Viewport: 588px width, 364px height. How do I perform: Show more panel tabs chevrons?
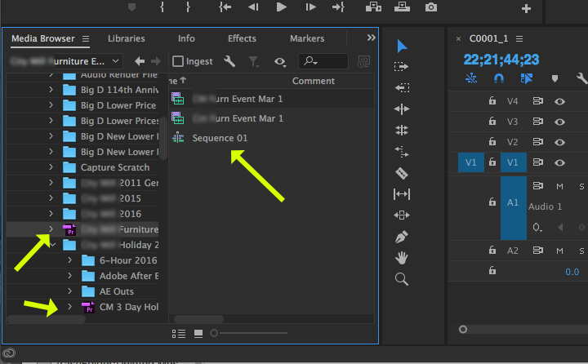click(x=371, y=38)
